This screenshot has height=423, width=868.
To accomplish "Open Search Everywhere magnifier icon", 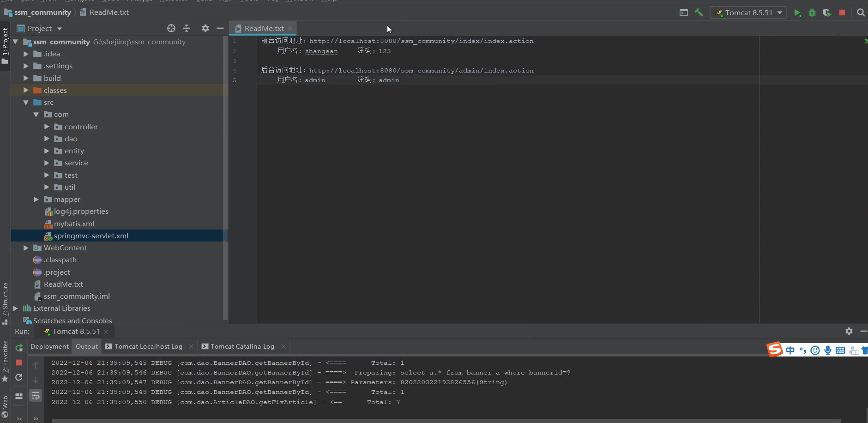I will pyautogui.click(x=861, y=13).
